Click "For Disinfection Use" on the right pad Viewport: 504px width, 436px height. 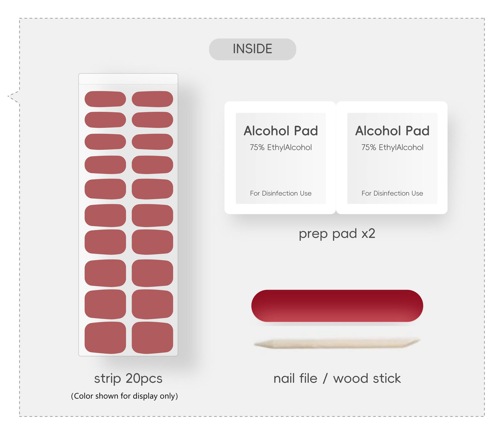(392, 193)
